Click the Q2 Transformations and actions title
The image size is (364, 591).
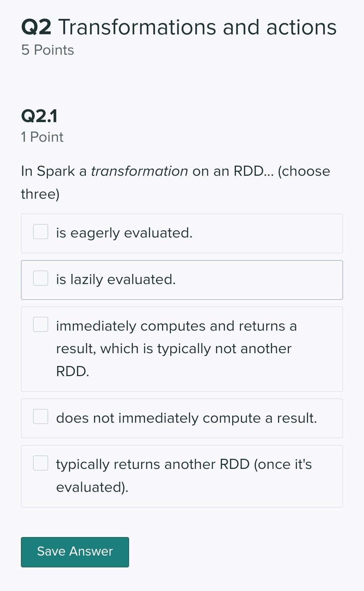point(178,27)
